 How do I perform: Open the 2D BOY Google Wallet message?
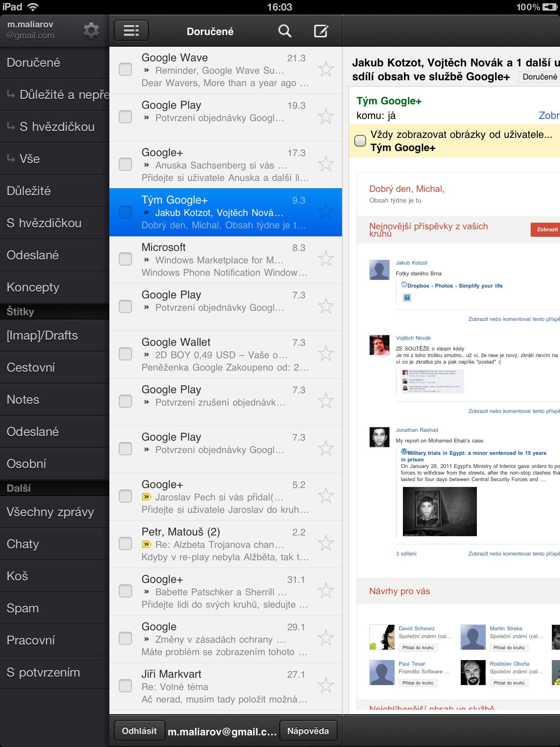tap(226, 355)
